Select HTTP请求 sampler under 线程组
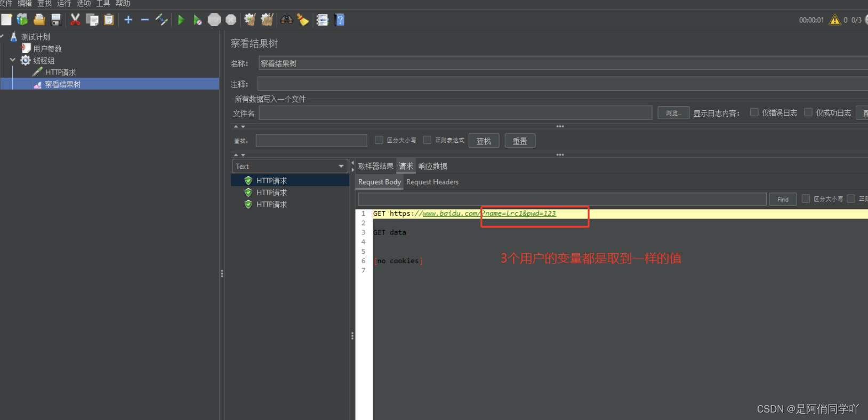The image size is (868, 420). 60,72
